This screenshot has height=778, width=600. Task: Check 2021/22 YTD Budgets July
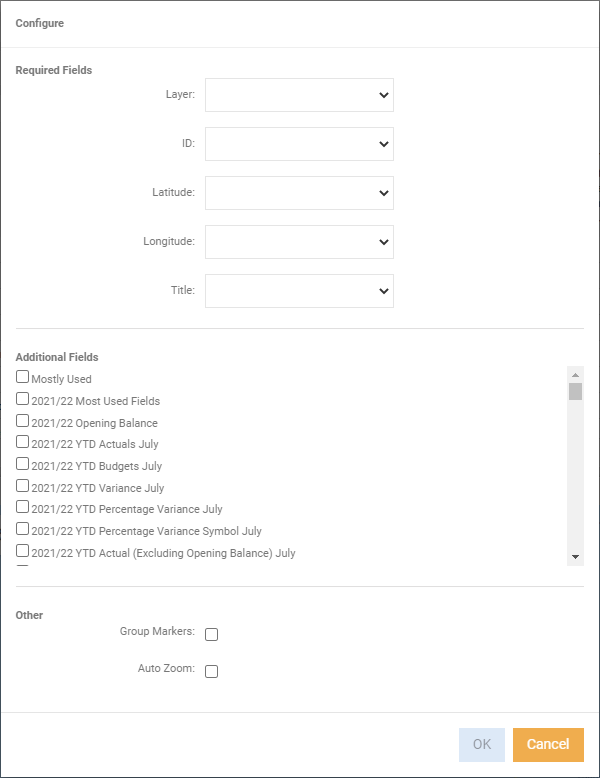click(x=22, y=463)
